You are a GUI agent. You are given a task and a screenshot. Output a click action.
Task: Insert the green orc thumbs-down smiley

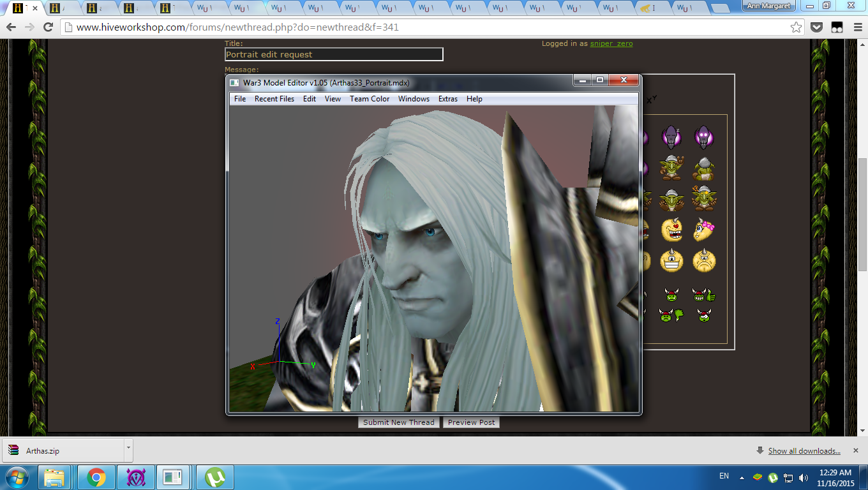[671, 315]
